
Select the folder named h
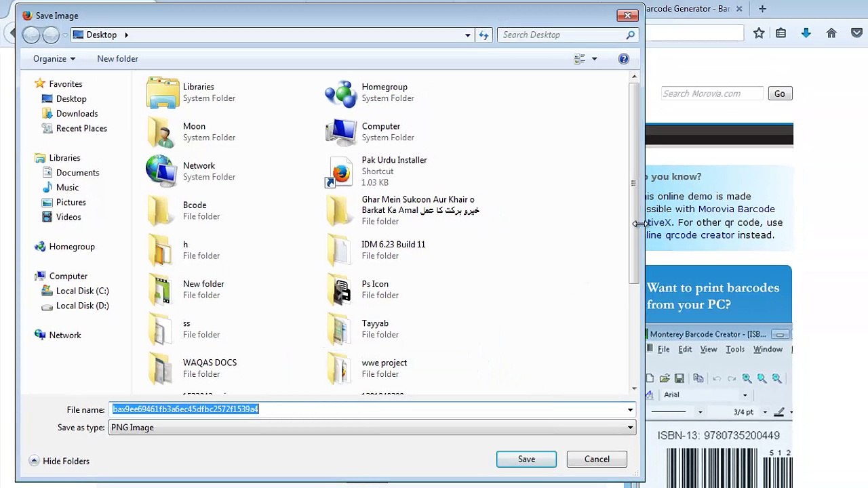(183, 250)
